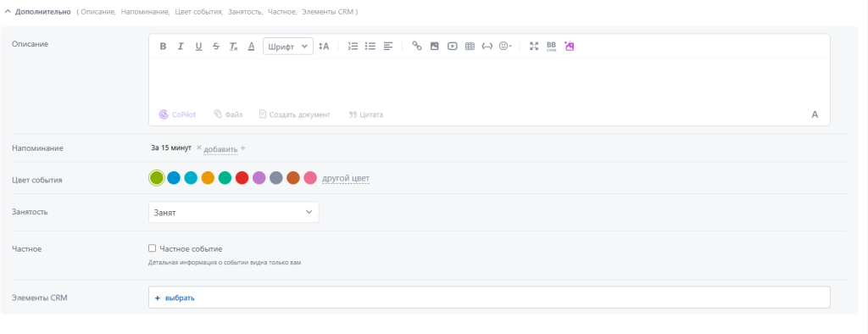This screenshot has width=868, height=334.
Task: Apply underline formatting in description editor
Action: 198,47
